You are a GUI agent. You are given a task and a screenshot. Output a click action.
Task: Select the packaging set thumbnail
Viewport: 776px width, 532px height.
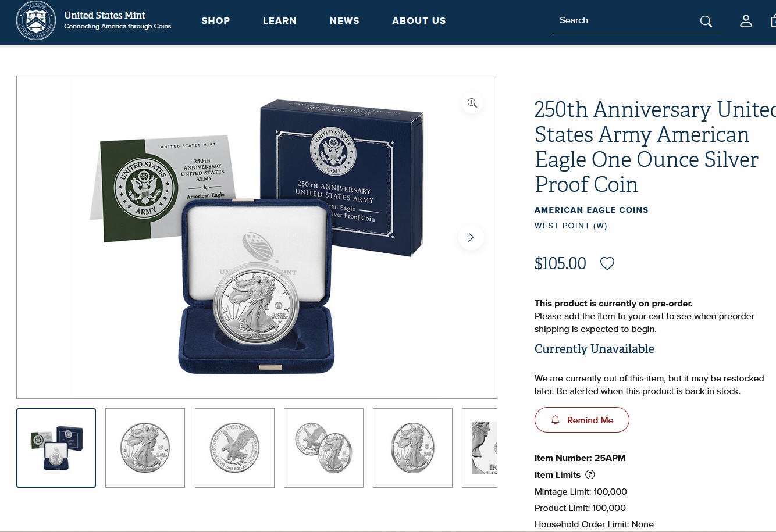coord(56,448)
